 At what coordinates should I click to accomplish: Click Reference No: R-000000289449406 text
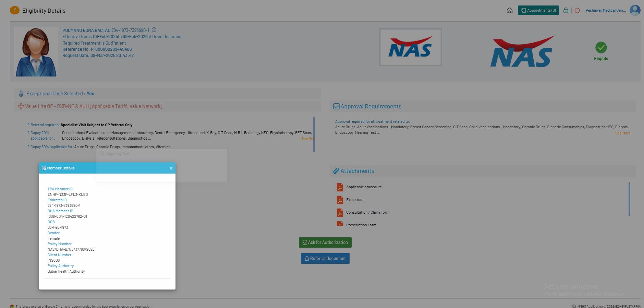(97, 49)
